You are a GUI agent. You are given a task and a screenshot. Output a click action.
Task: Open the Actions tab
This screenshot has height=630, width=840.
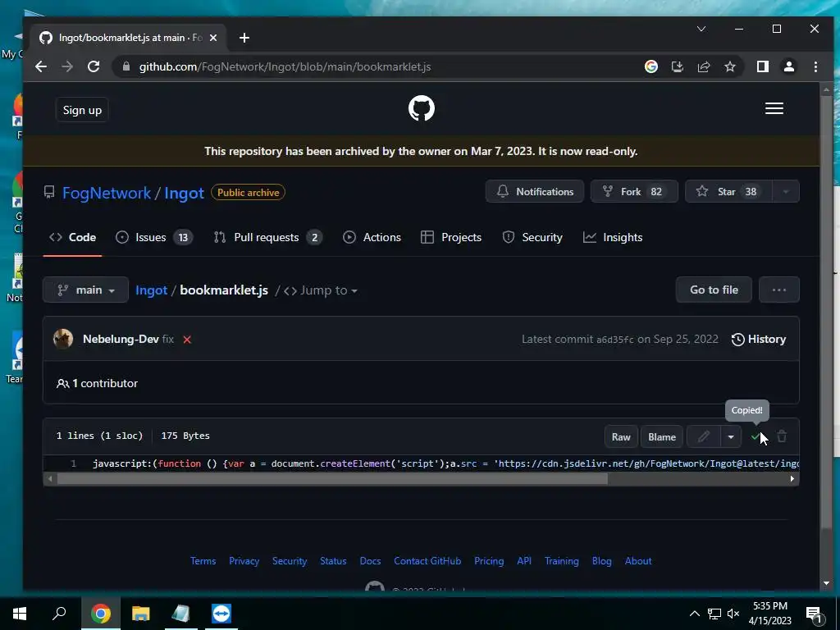click(x=372, y=237)
